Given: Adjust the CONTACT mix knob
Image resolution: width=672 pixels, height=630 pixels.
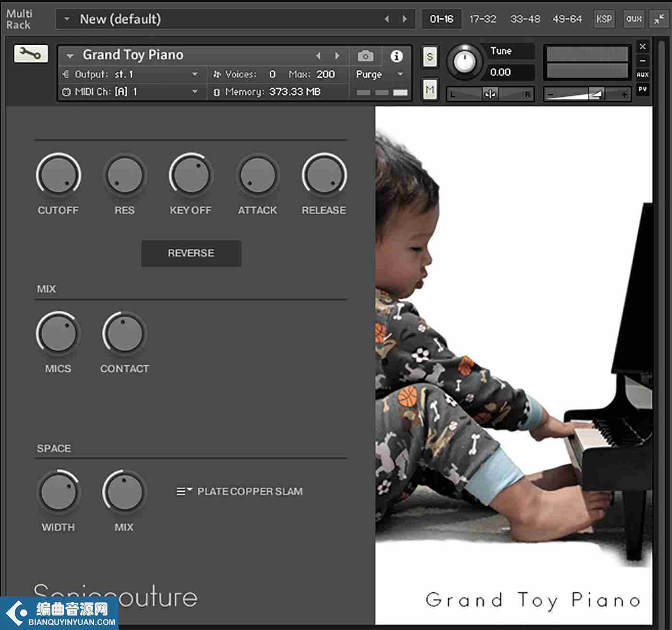Looking at the screenshot, I should [x=124, y=333].
